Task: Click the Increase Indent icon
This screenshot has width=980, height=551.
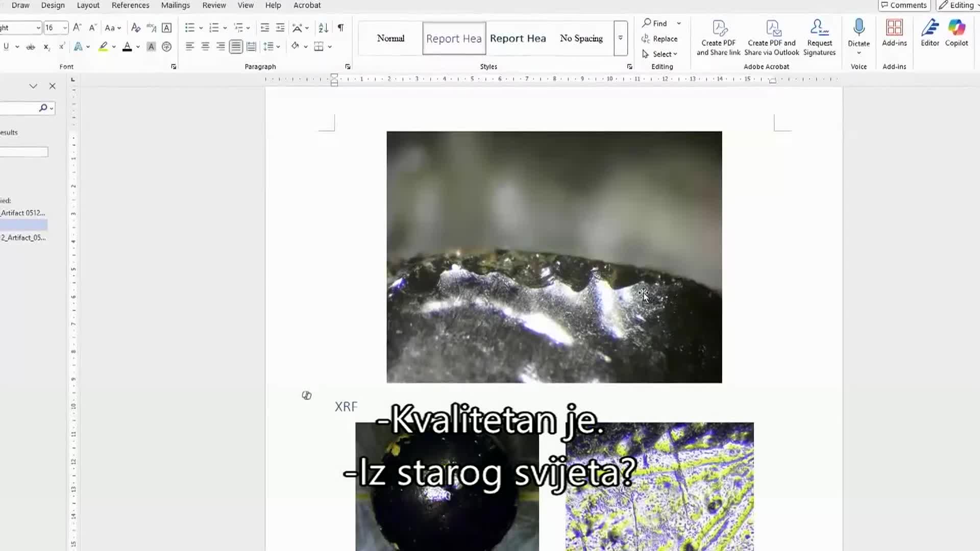Action: tap(280, 28)
